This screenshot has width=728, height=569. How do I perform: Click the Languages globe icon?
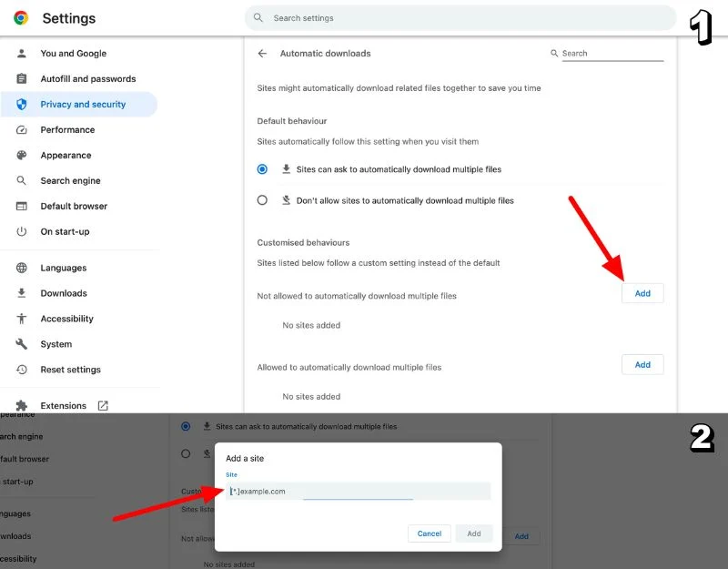21,268
